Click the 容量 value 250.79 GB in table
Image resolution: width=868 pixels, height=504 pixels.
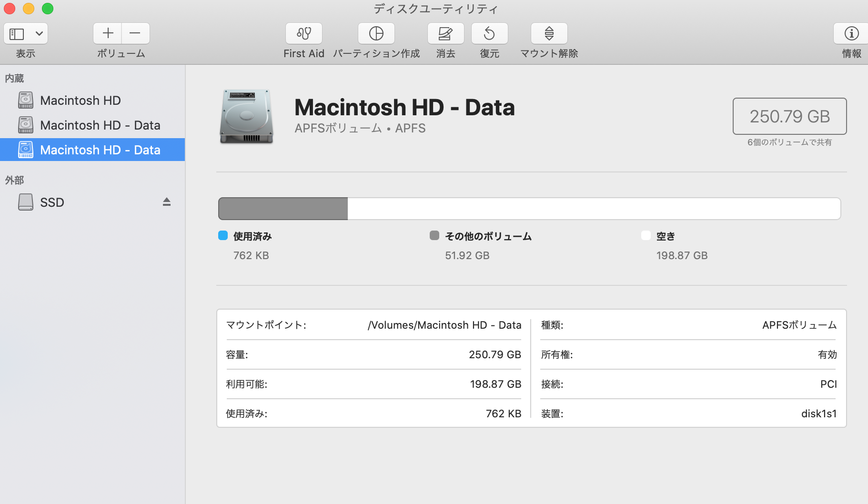point(495,354)
